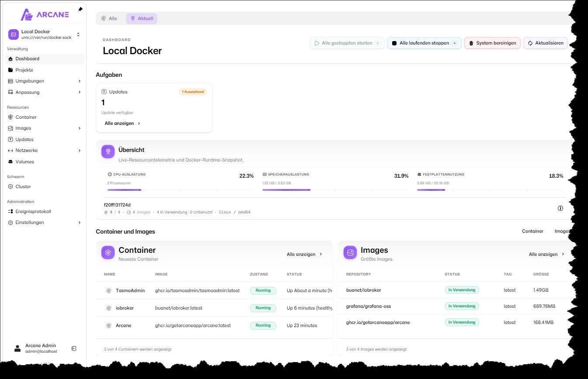Click the Local Docker environment icon

click(x=14, y=34)
